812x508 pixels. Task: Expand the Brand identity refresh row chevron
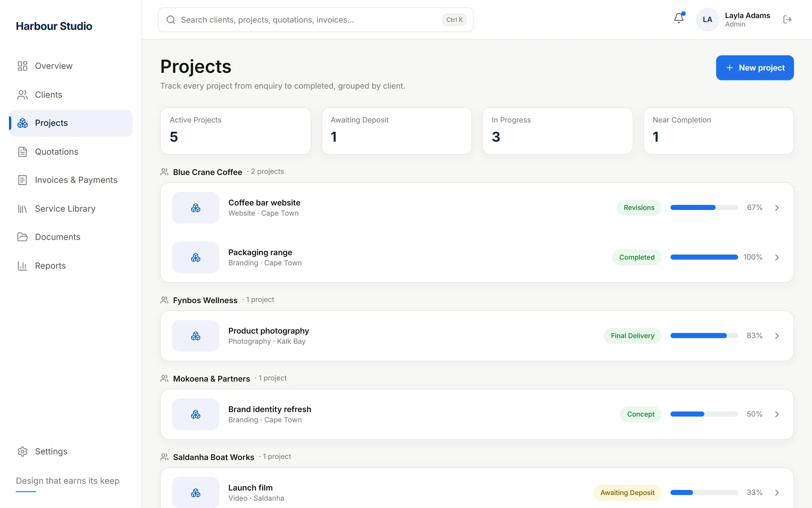(x=777, y=414)
